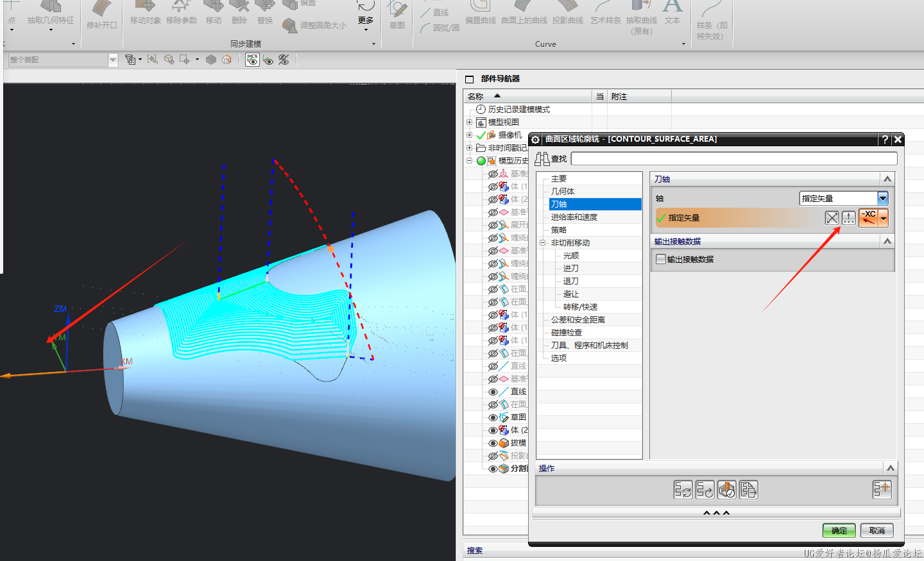The image size is (924, 561).
Task: Click the 取消 button
Action: pyautogui.click(x=877, y=530)
